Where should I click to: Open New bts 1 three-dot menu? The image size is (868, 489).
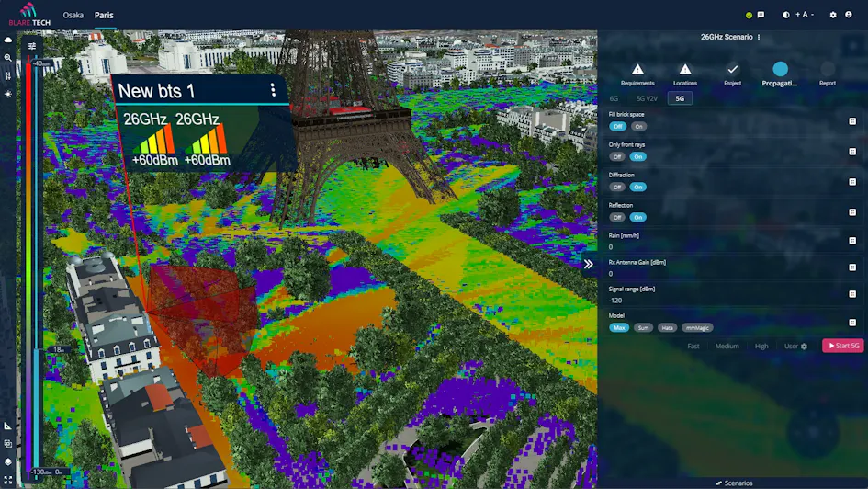273,90
